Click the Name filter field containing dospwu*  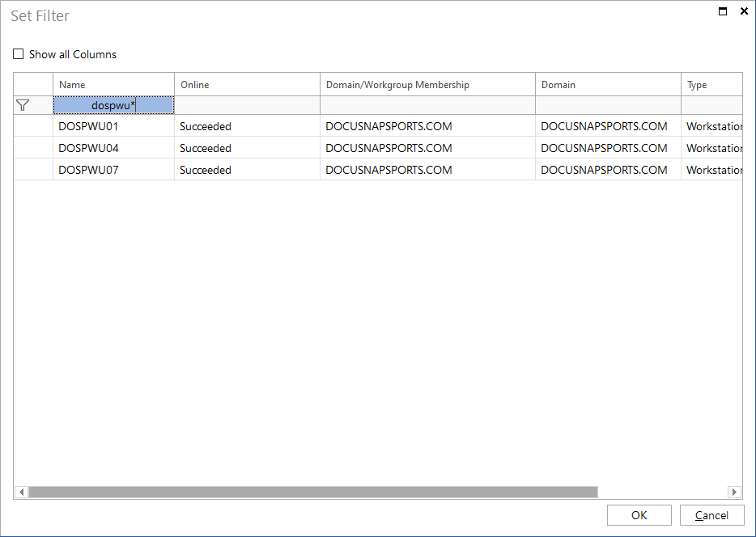113,105
